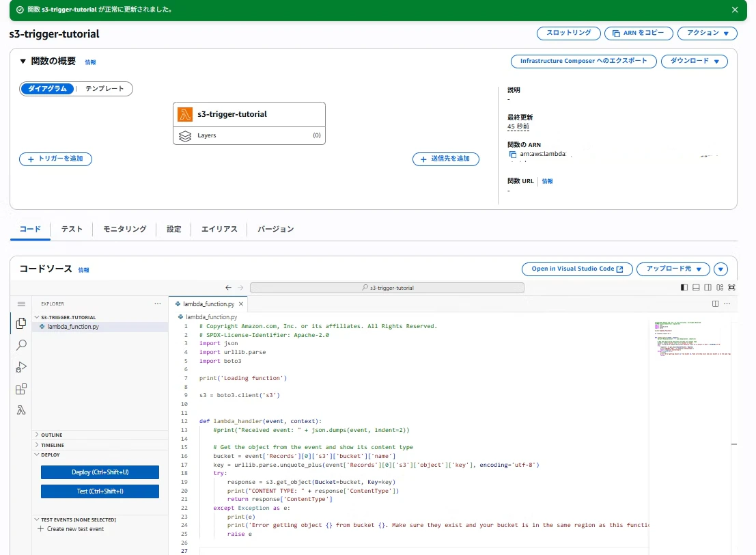Viewport: 756px width, 555px height.
Task: Click the スロットリング button
Action: tap(568, 33)
